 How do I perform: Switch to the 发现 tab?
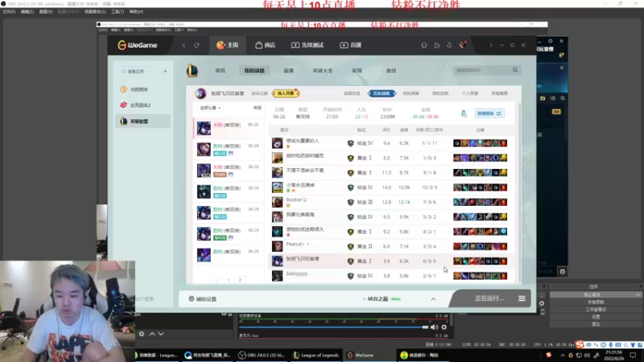click(x=357, y=71)
